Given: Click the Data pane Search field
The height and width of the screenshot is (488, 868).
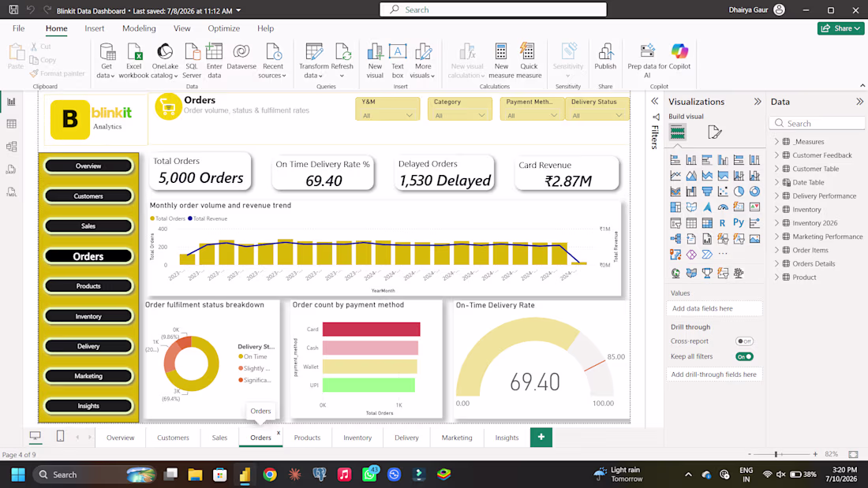Looking at the screenshot, I should click(x=817, y=124).
